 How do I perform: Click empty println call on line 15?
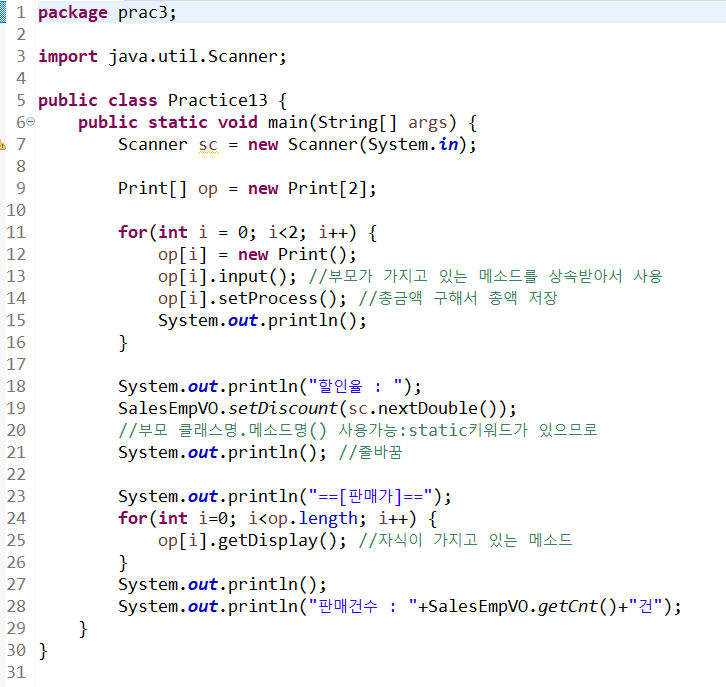[262, 321]
